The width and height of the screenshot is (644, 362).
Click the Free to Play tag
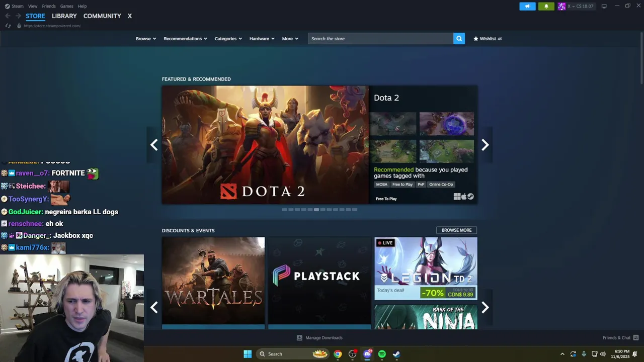click(403, 185)
